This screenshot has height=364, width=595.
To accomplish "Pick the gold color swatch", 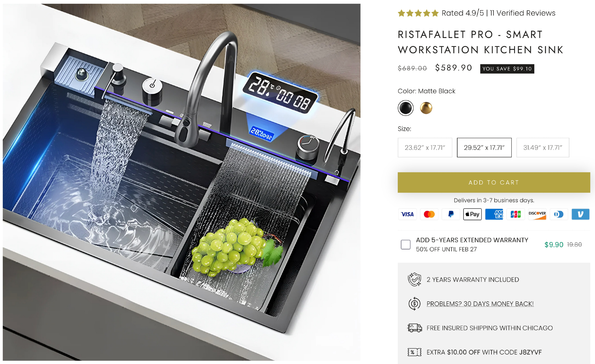I will tap(426, 108).
